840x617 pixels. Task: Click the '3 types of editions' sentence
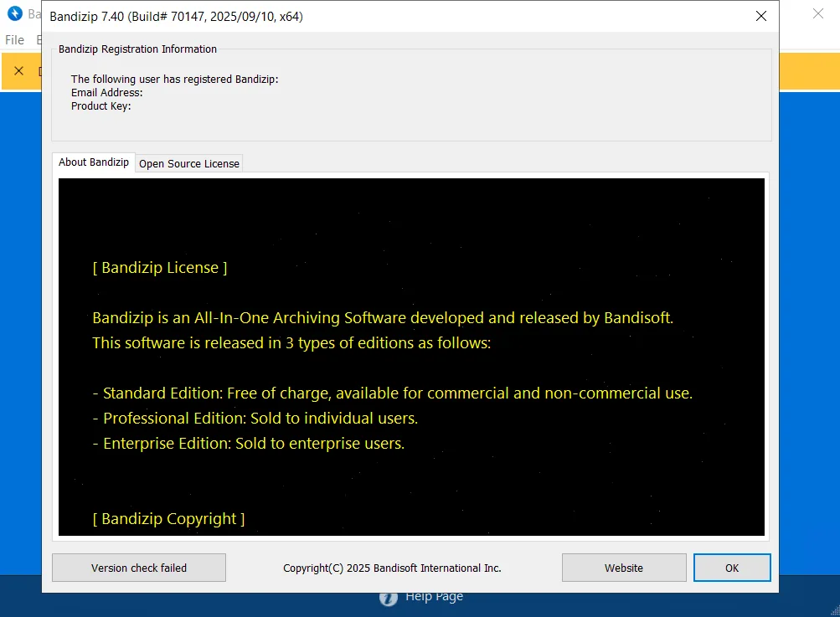[291, 342]
